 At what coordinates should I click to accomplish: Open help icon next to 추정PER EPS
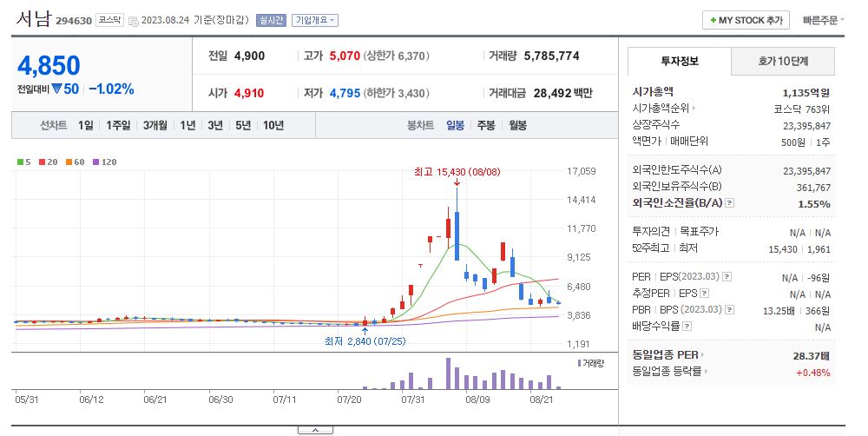(x=704, y=293)
